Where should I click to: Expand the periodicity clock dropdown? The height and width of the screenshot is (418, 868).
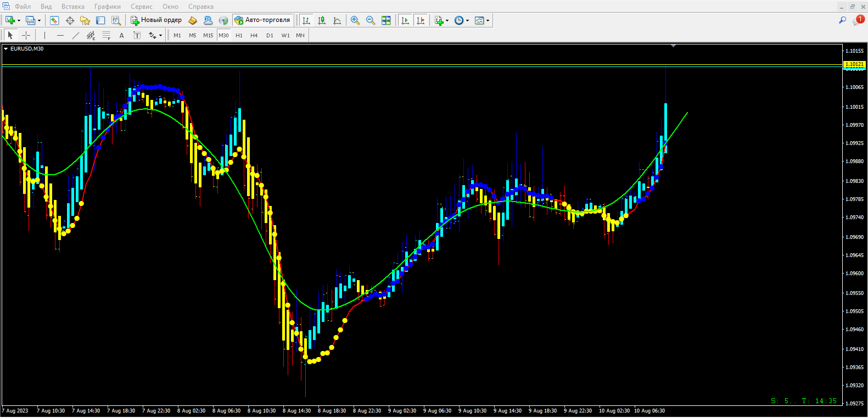(468, 21)
